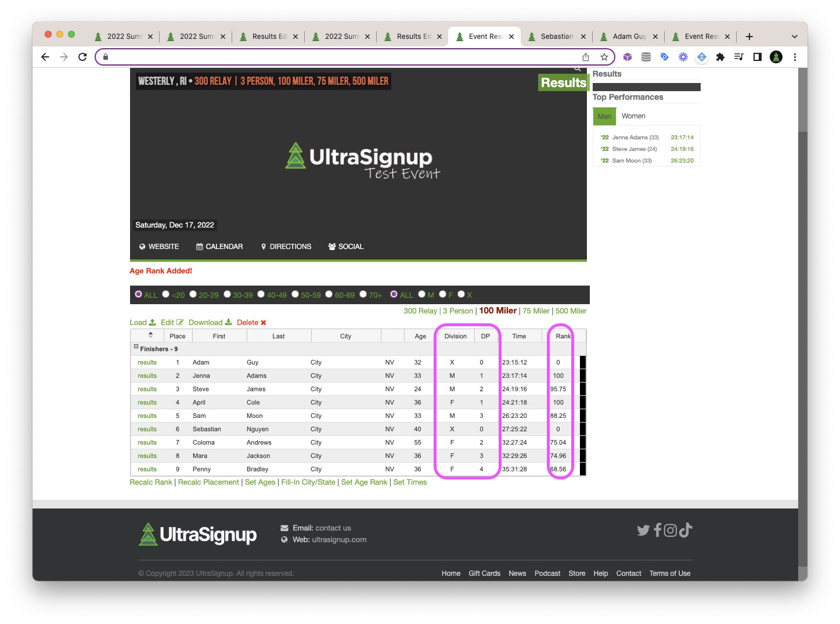The width and height of the screenshot is (840, 624).
Task: Open the 300 Relay distance
Action: [x=420, y=311]
